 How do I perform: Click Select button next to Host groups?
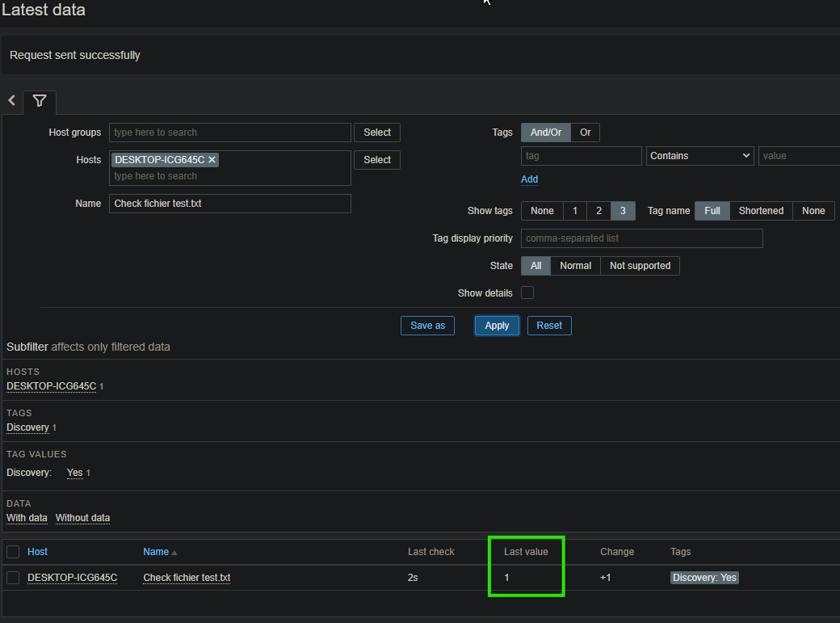click(x=376, y=133)
